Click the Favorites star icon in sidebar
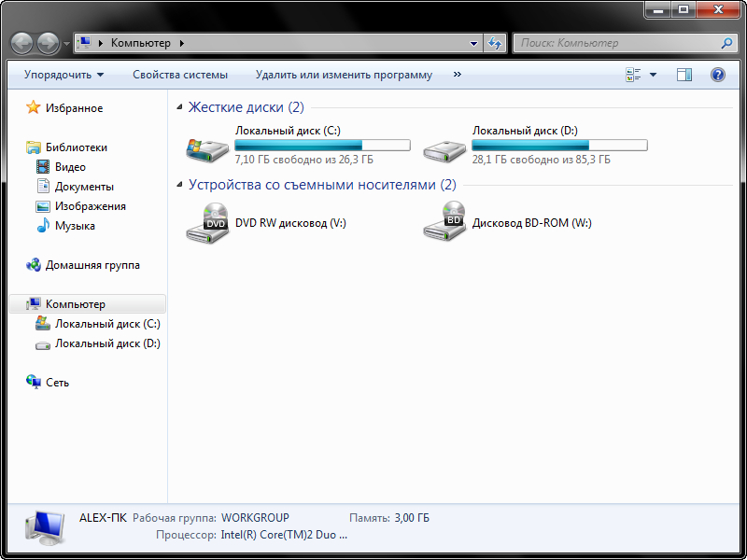 click(33, 107)
